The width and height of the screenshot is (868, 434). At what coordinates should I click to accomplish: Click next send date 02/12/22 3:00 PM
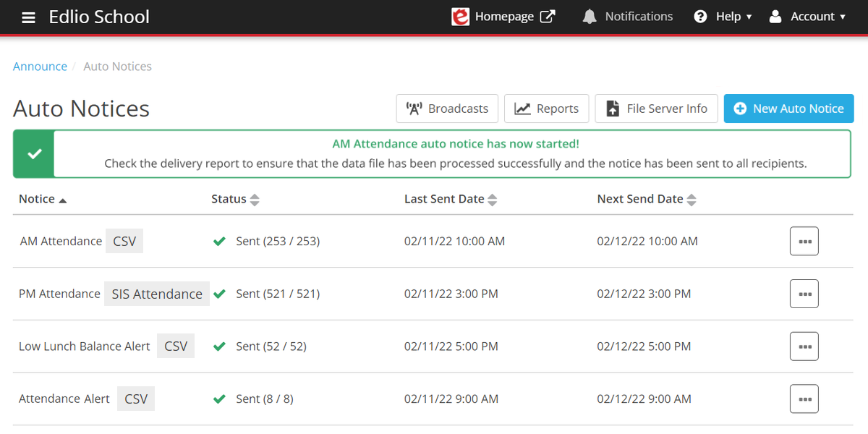pyautogui.click(x=644, y=294)
